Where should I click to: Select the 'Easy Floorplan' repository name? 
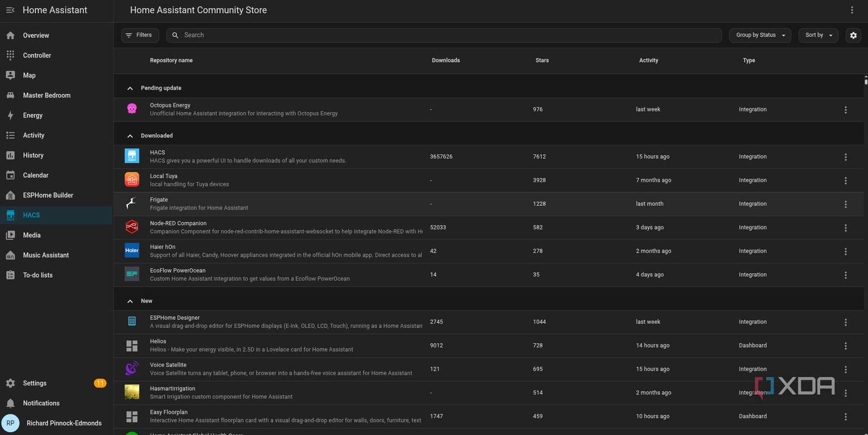(169, 412)
